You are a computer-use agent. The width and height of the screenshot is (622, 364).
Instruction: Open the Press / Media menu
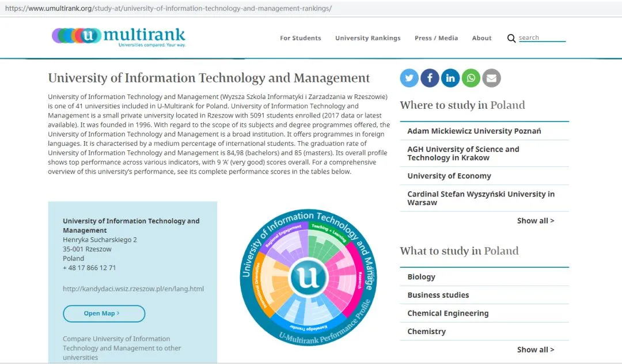pos(436,38)
